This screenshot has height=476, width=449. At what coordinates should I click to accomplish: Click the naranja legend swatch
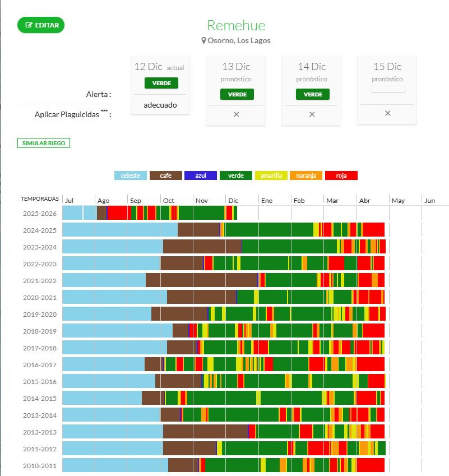pos(306,175)
